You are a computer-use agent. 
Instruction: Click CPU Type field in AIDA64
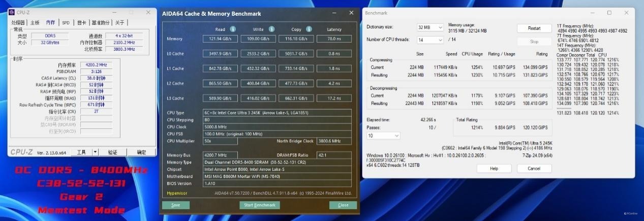click(x=277, y=113)
